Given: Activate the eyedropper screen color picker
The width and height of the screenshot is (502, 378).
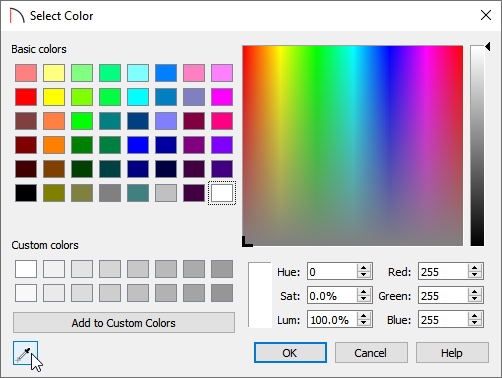Looking at the screenshot, I should (x=25, y=353).
